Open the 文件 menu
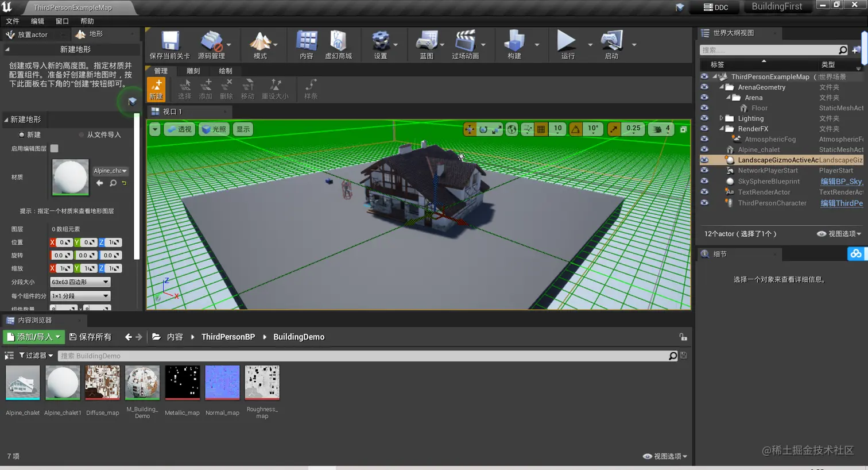Viewport: 868px width, 470px height. tap(13, 21)
